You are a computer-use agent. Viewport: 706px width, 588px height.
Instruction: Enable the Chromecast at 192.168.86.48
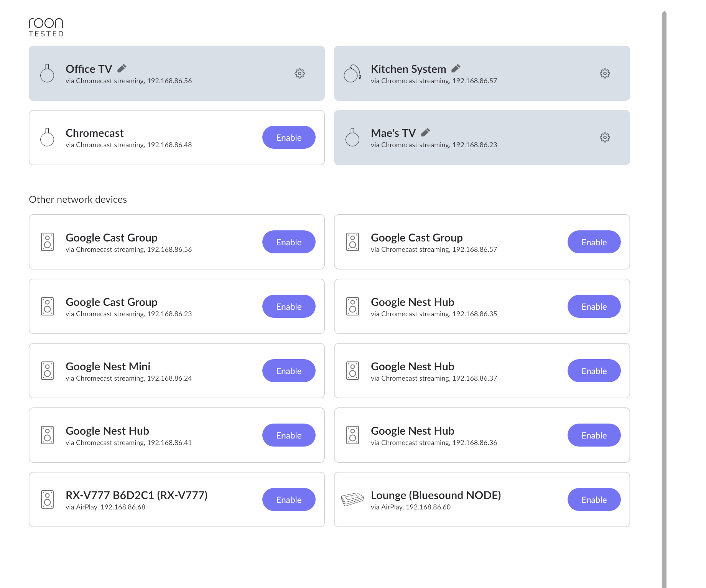(289, 137)
